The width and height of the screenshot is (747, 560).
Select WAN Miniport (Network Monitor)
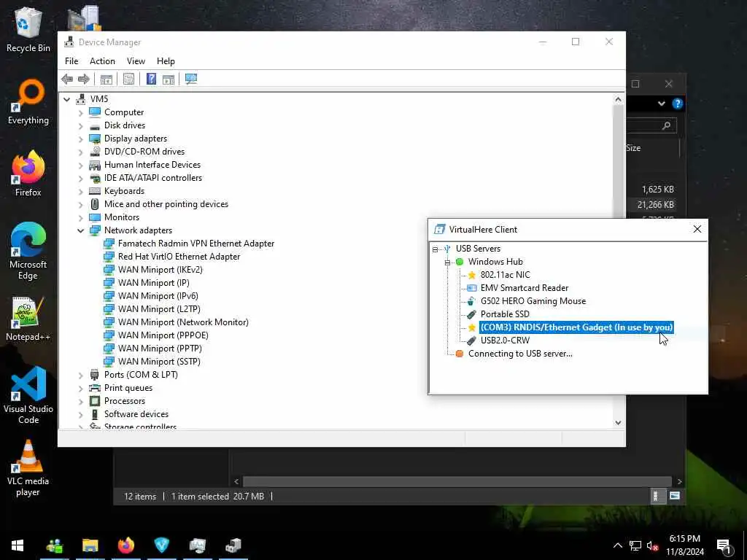click(x=183, y=322)
